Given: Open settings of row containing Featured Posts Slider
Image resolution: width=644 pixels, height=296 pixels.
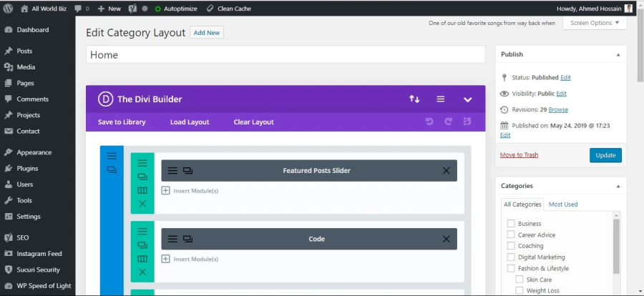Looking at the screenshot, I should pyautogui.click(x=142, y=163).
